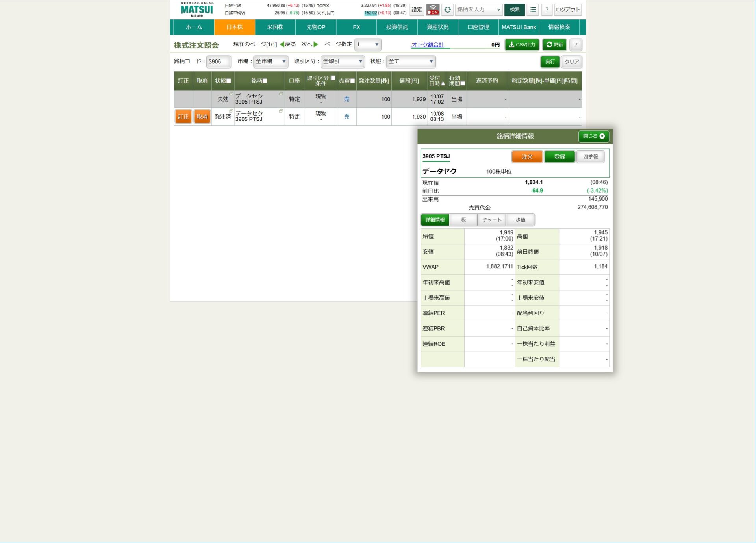Viewport: 756px width, 543px height.
Task: Open the 取引区分 全取引 dropdown
Action: click(343, 61)
